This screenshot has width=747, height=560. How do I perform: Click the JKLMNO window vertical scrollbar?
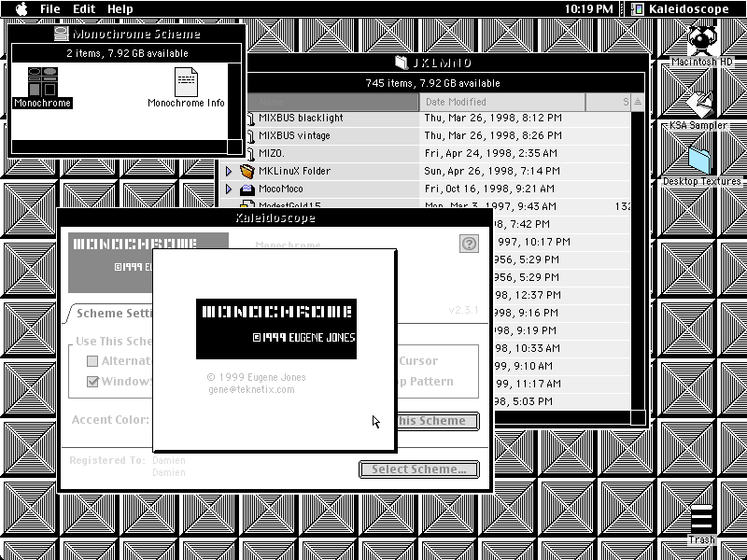tap(638, 260)
